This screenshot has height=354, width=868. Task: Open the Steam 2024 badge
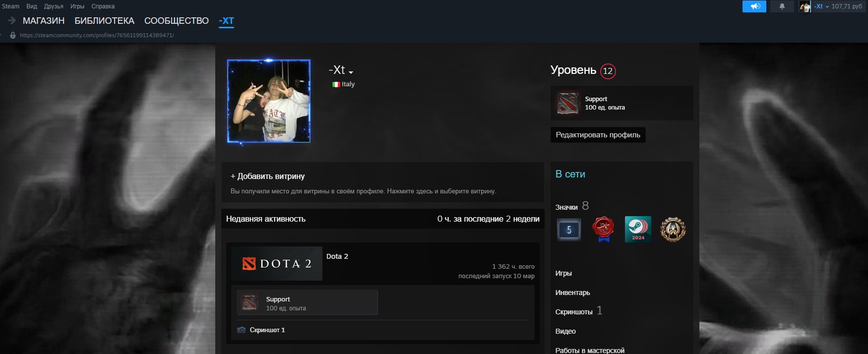tap(638, 230)
